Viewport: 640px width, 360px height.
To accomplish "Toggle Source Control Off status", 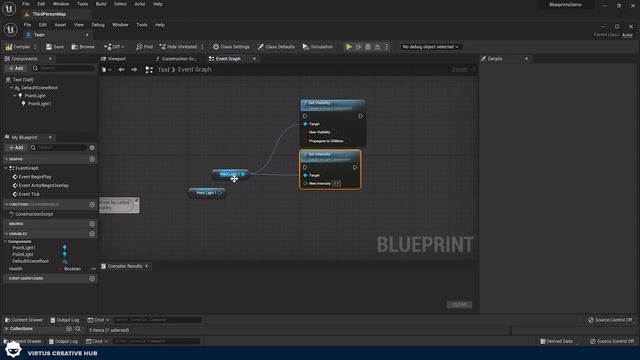I will tap(610, 320).
